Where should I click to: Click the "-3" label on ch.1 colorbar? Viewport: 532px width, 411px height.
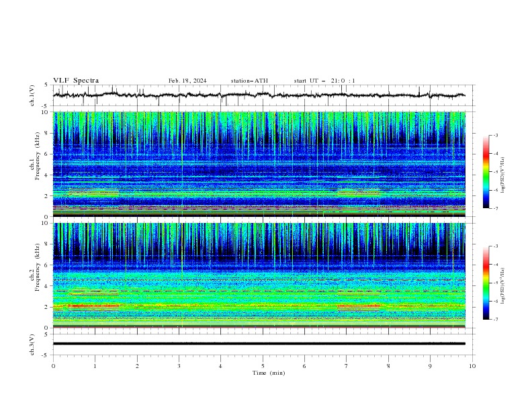tap(495, 135)
